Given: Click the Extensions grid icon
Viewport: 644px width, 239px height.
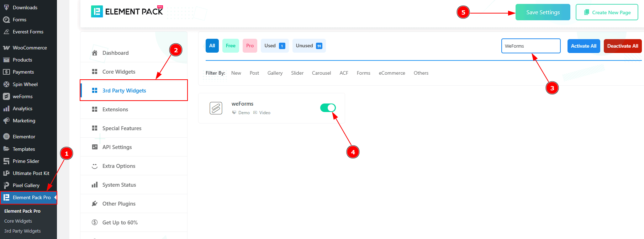Looking at the screenshot, I should (x=95, y=109).
